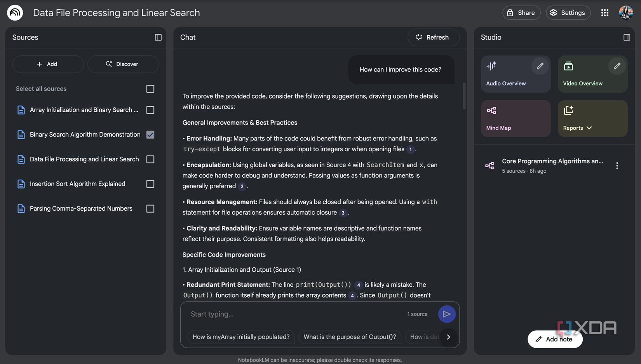Open Parsing Comma-Separated Numbers source title
641x364 pixels.
click(81, 208)
